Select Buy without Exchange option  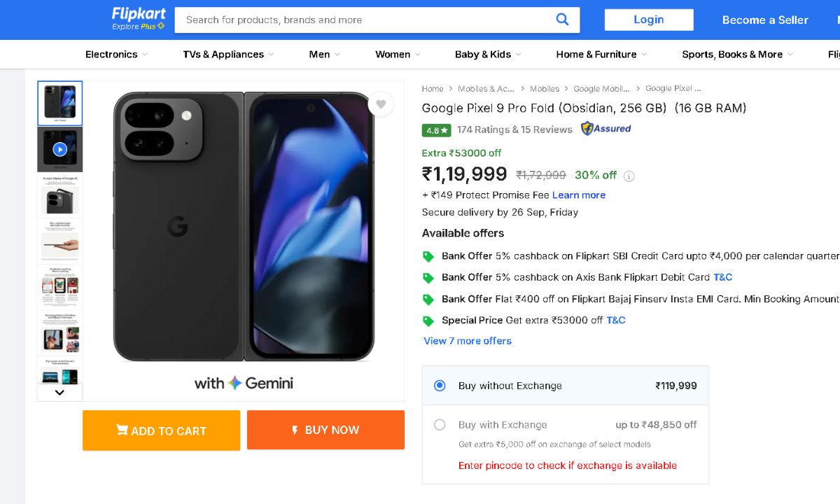pyautogui.click(x=440, y=386)
